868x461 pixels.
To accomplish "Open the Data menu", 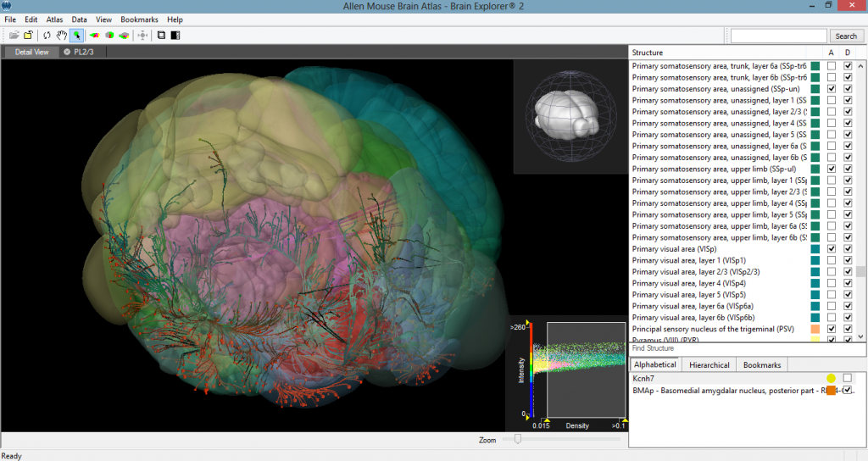I will pos(79,19).
